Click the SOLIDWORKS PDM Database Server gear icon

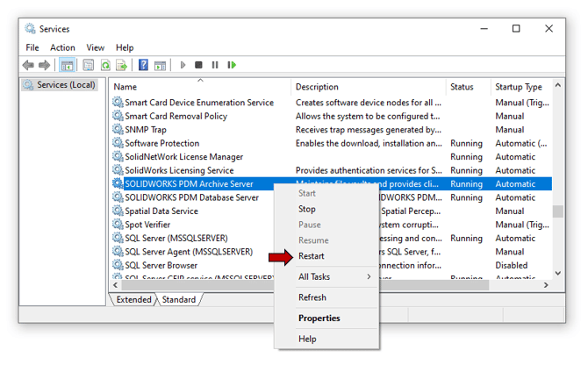118,197
